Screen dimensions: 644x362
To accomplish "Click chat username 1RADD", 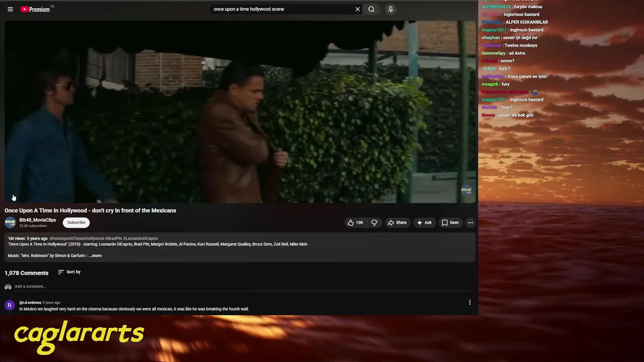I will tap(489, 68).
